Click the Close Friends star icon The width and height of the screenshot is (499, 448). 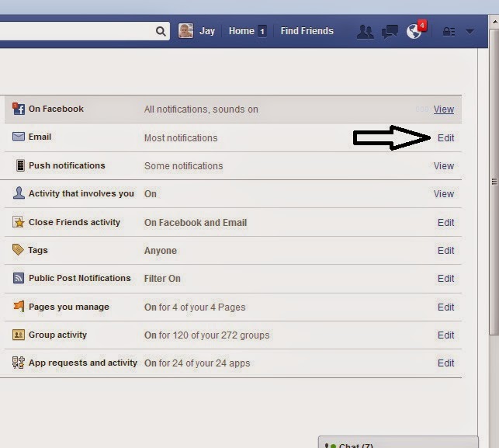[19, 222]
